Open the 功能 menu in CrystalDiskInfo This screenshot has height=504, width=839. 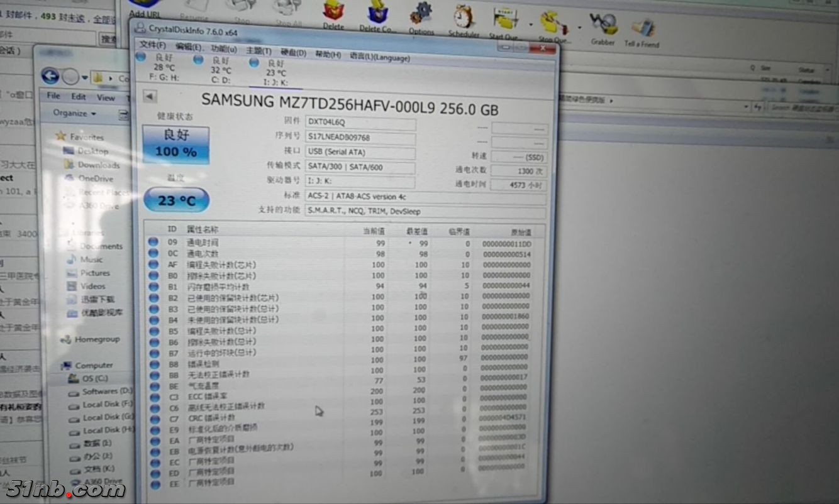click(224, 48)
